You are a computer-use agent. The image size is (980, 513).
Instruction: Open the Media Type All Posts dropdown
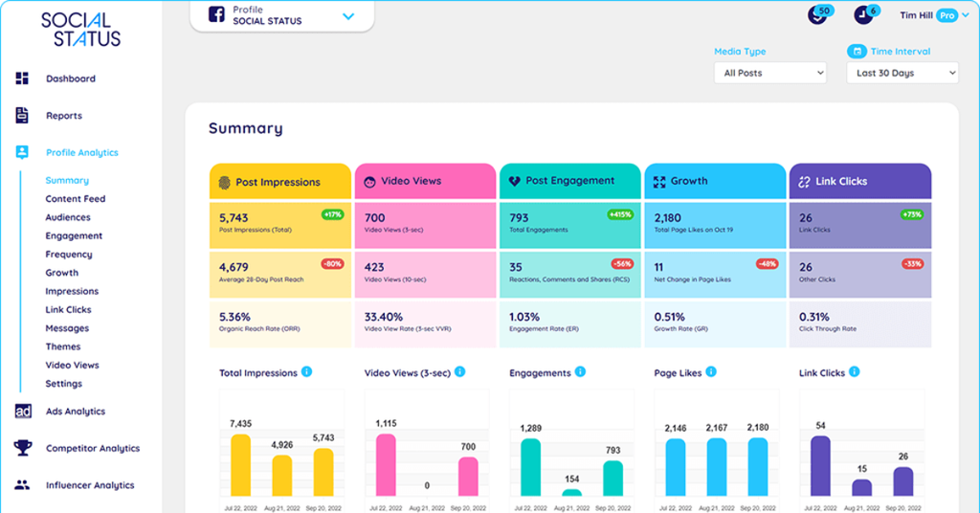tap(770, 73)
